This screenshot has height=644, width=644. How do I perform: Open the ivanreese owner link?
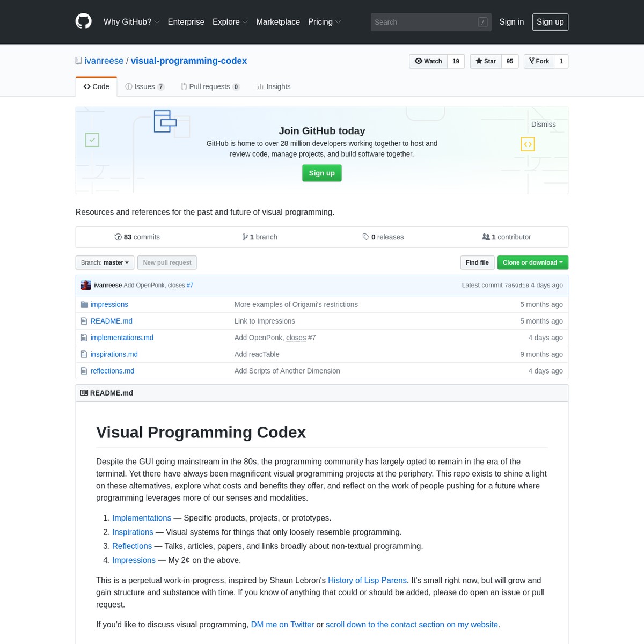coord(104,61)
